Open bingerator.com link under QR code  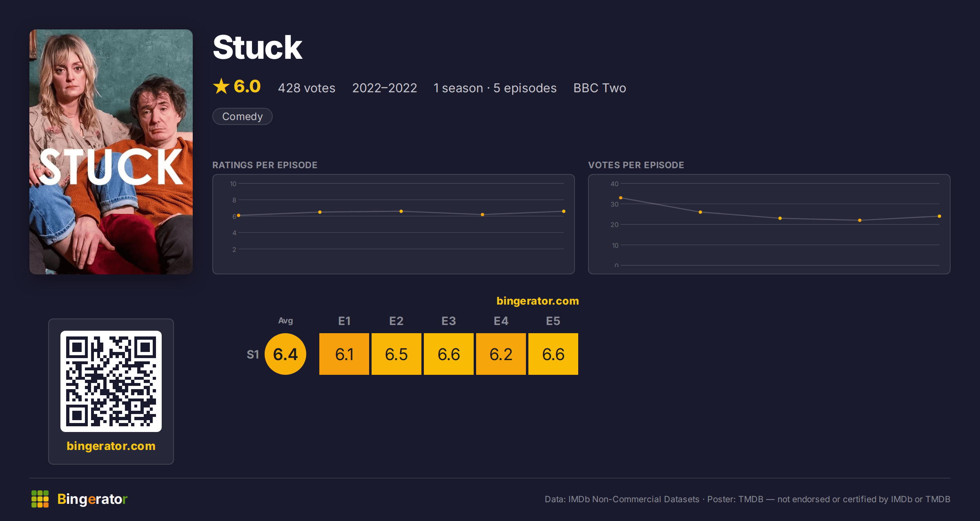111,446
